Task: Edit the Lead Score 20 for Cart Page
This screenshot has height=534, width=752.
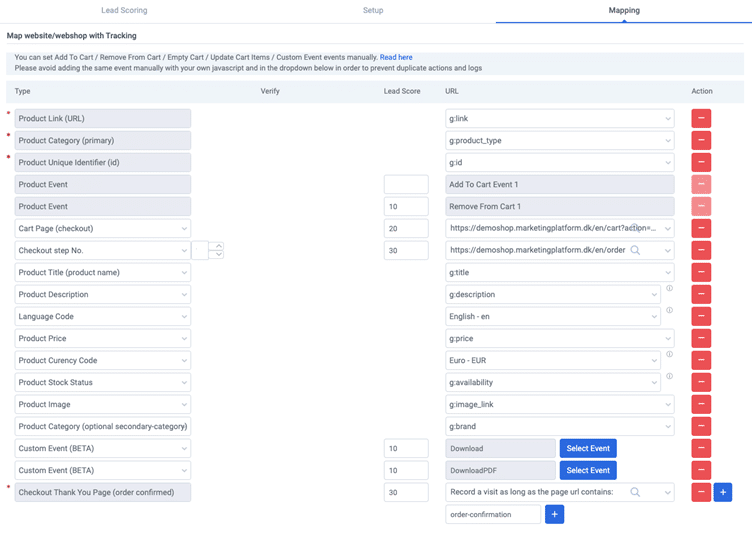Action: pyautogui.click(x=406, y=228)
